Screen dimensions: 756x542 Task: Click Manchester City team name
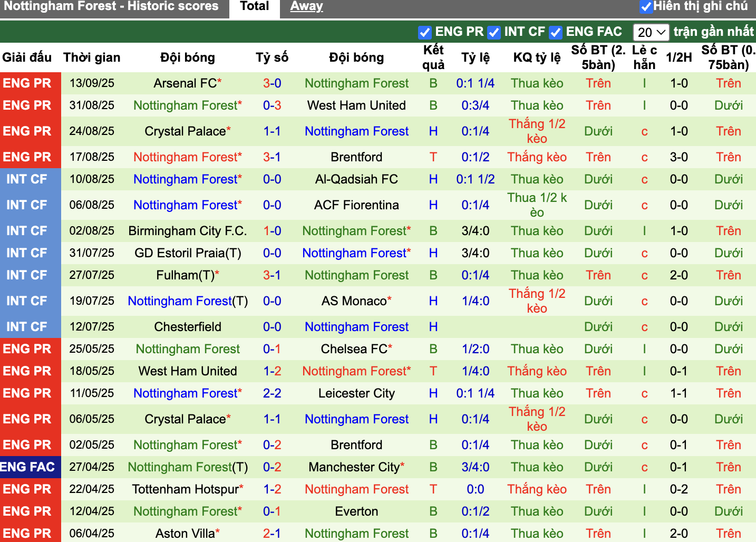pyautogui.click(x=354, y=467)
